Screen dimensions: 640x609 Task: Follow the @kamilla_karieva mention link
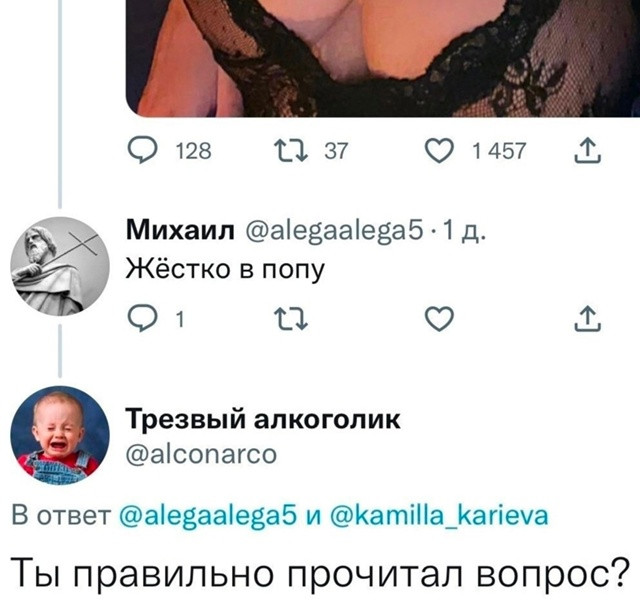pos(439,516)
